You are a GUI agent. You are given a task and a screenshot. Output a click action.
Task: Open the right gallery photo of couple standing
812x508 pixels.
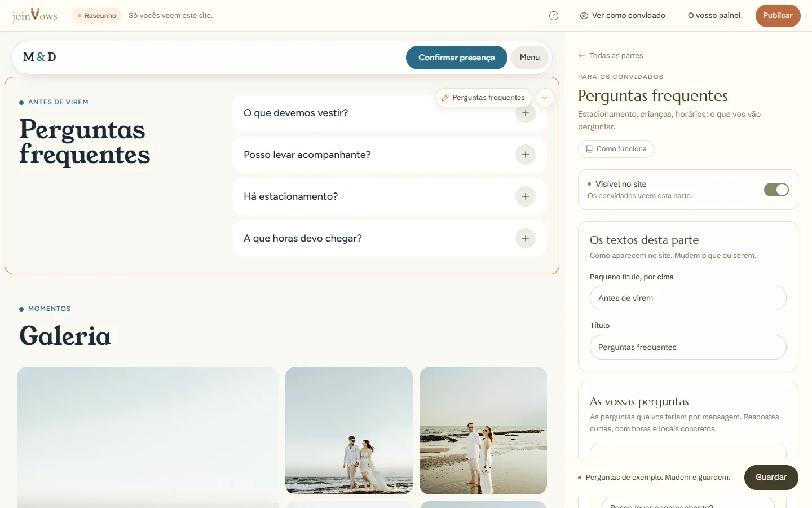point(483,431)
